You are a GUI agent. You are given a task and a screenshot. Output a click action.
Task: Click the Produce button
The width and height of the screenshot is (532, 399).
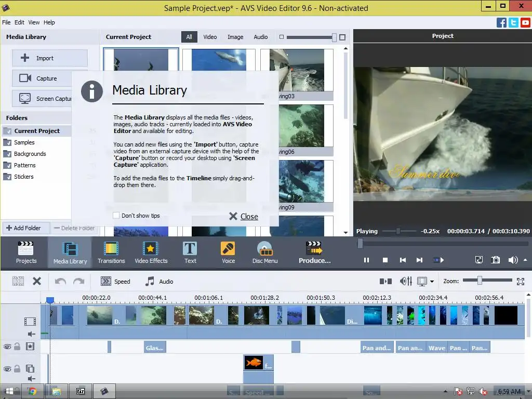pyautogui.click(x=314, y=252)
